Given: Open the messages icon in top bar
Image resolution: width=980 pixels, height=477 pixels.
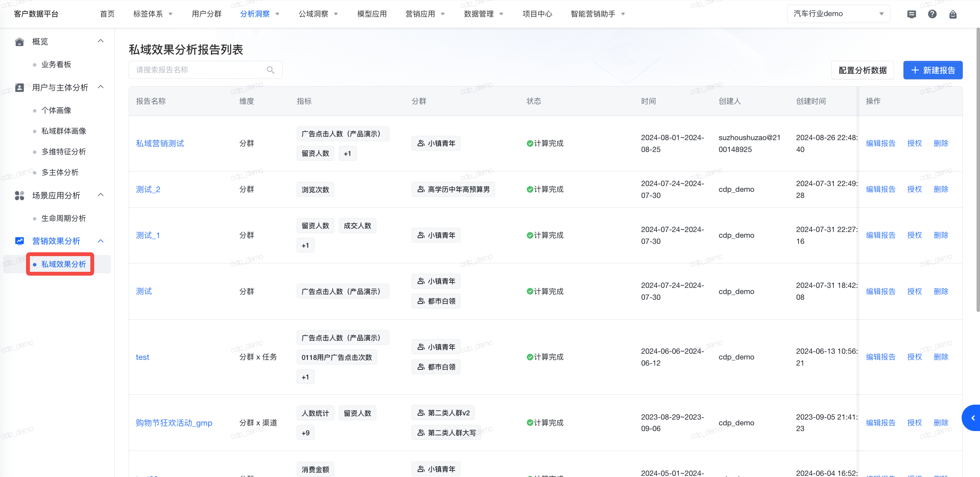Looking at the screenshot, I should click(x=911, y=14).
